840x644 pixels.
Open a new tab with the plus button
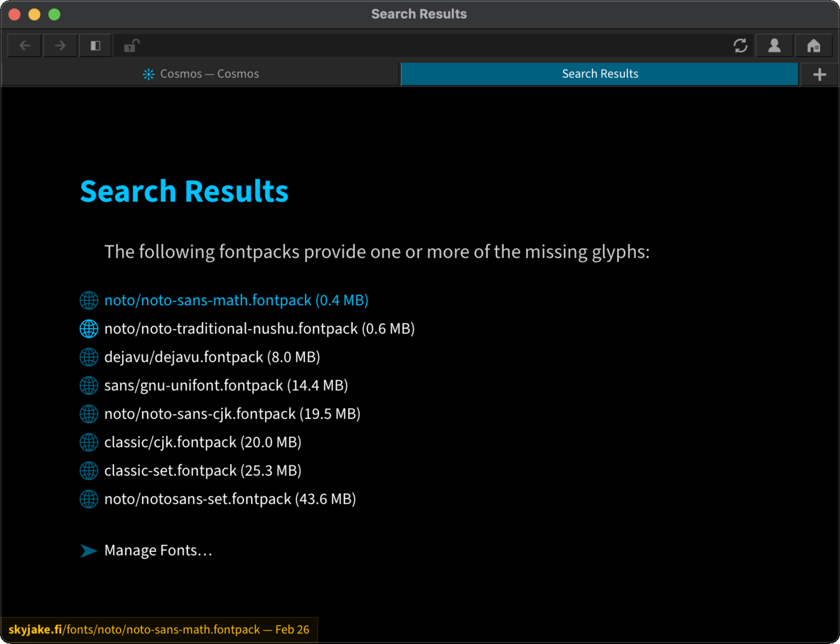tap(819, 74)
